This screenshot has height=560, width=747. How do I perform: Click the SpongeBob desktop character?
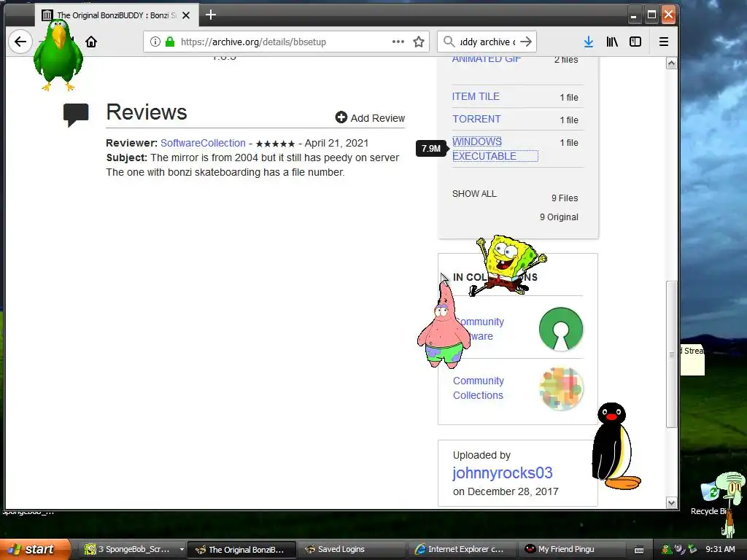pos(508,264)
